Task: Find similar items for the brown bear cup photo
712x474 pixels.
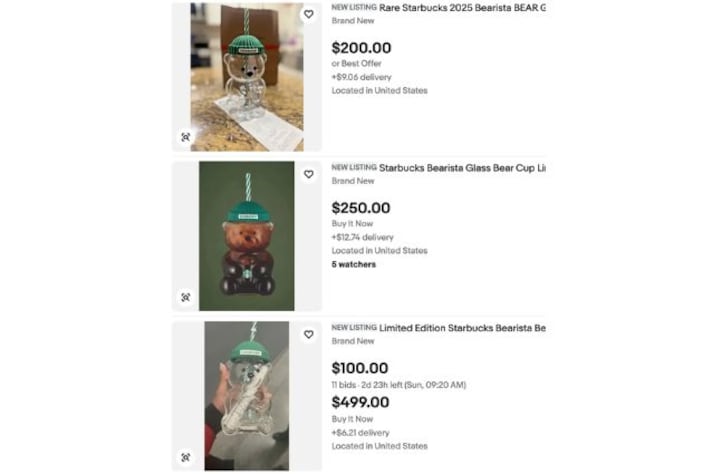Action: (186, 297)
